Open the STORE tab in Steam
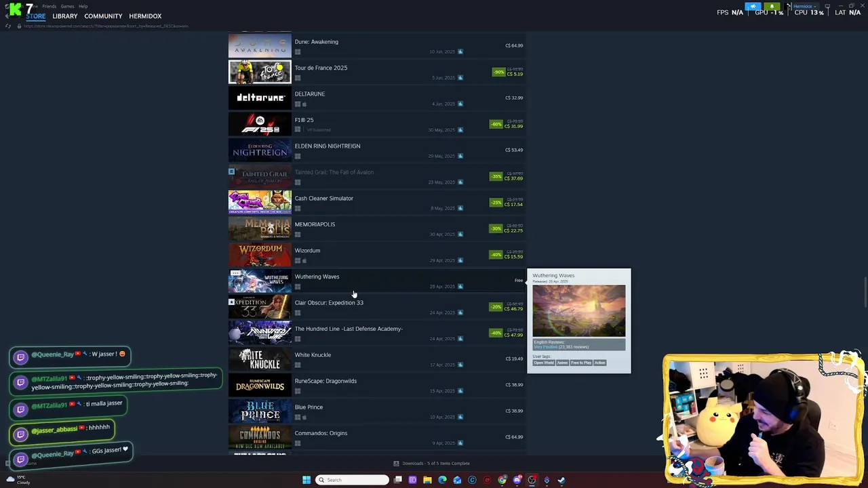The height and width of the screenshot is (488, 868). pos(36,16)
